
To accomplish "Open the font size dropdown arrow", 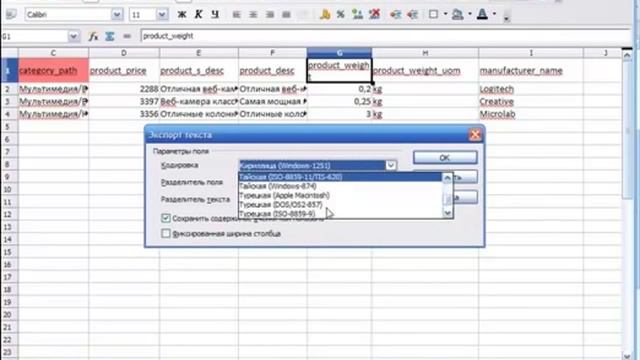I will coord(162,15).
